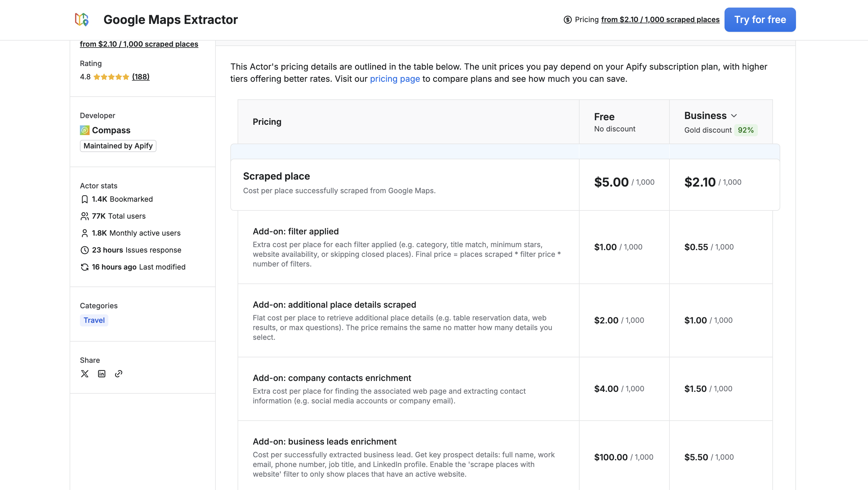Click the Google Maps Extractor title
This screenshot has height=490, width=868.
point(170,20)
